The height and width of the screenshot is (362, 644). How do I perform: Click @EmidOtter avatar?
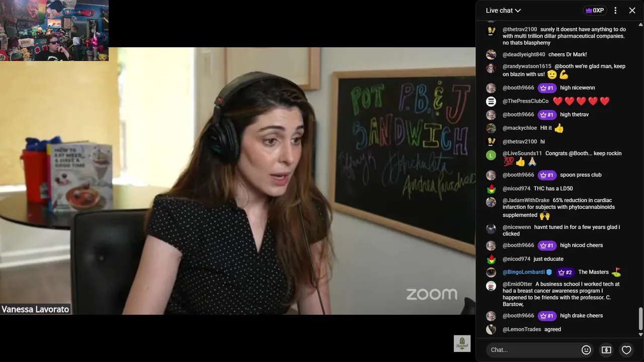(x=491, y=286)
